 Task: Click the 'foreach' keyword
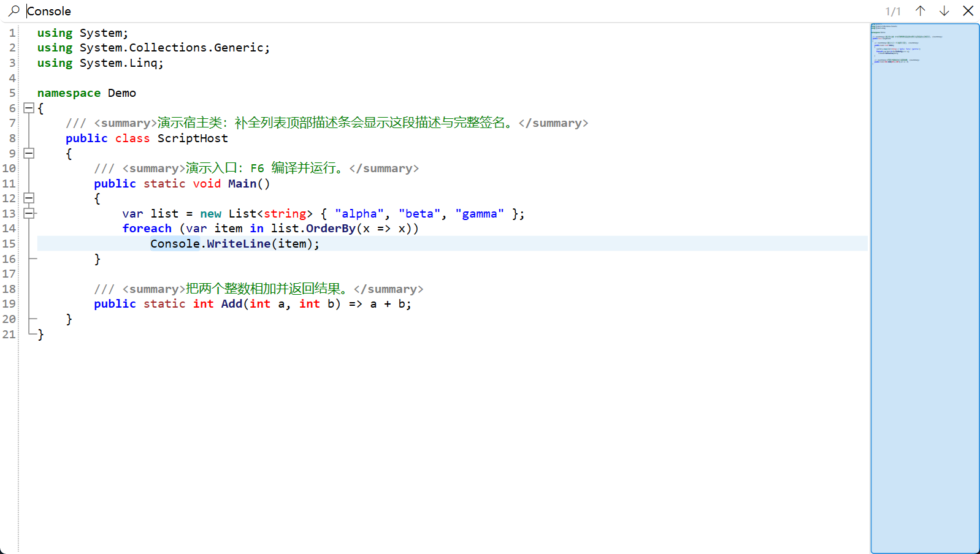coord(147,228)
